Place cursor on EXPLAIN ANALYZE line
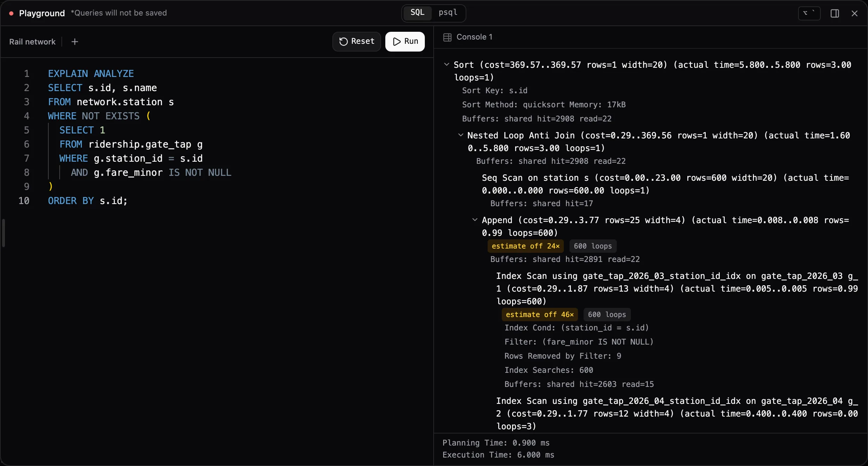This screenshot has width=868, height=466. pos(91,74)
